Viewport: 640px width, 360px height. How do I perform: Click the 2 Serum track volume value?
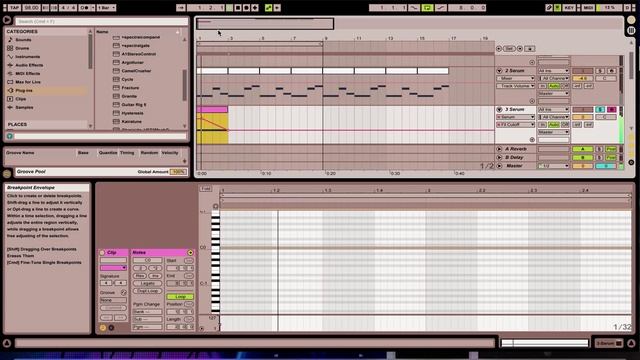[x=582, y=78]
